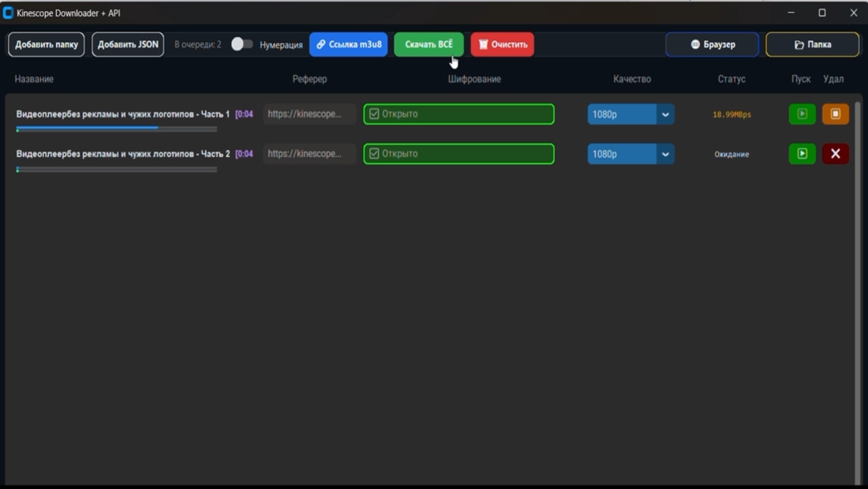This screenshot has height=489, width=868.
Task: Click the green play icon for Часть 2
Action: [x=803, y=154]
